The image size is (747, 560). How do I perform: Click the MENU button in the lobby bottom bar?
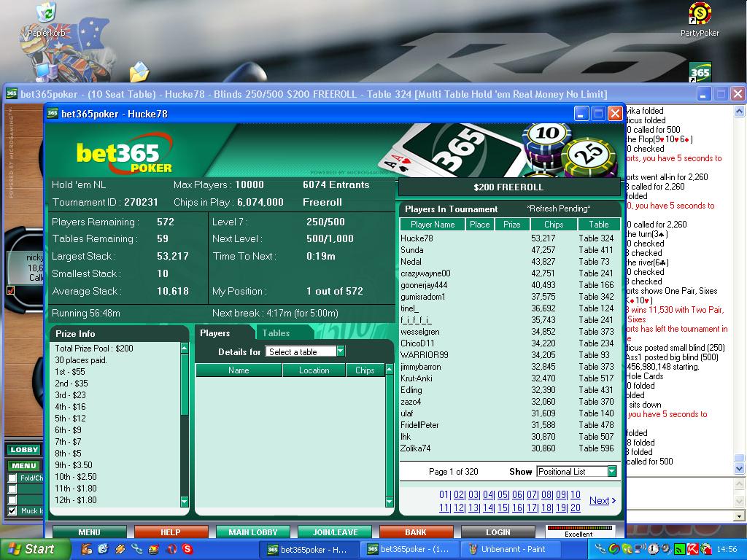coord(89,532)
